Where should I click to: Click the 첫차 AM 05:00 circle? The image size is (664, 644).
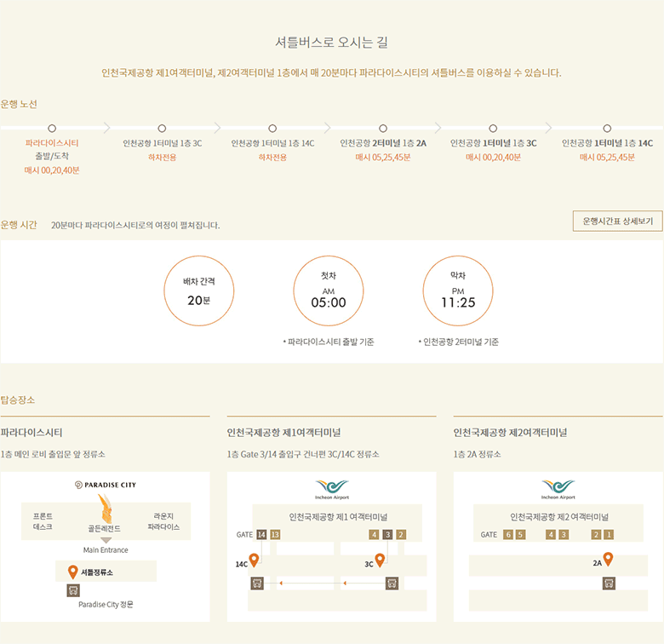[329, 290]
